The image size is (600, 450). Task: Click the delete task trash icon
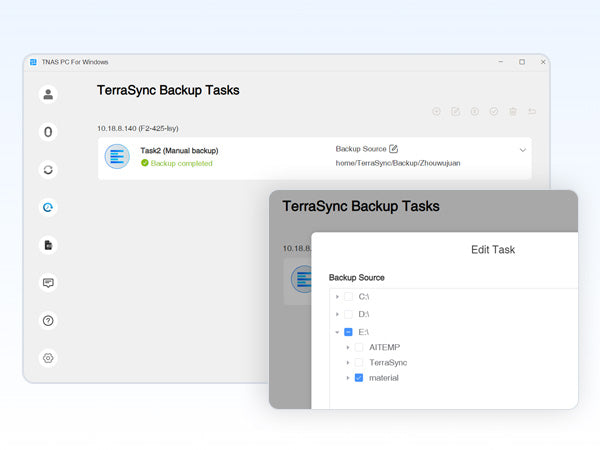pos(513,112)
